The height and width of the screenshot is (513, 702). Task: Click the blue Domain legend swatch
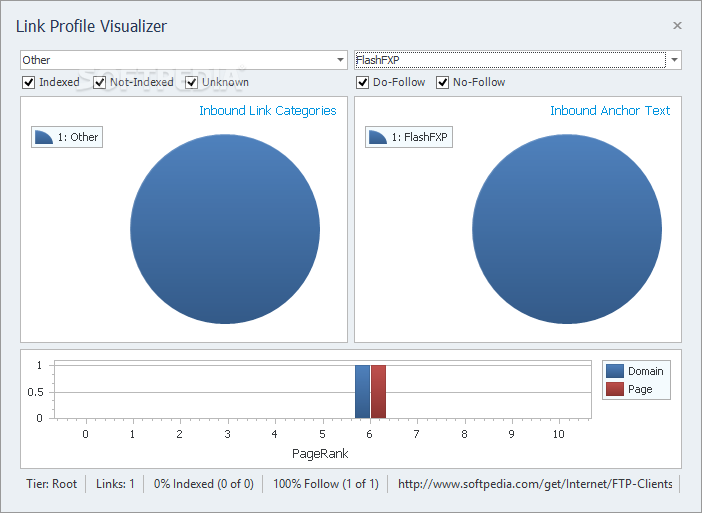(615, 371)
